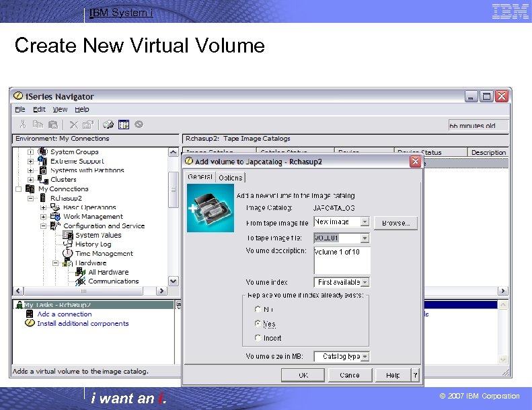Click the Print toolbar icon
The image size is (532, 410).
tap(108, 125)
